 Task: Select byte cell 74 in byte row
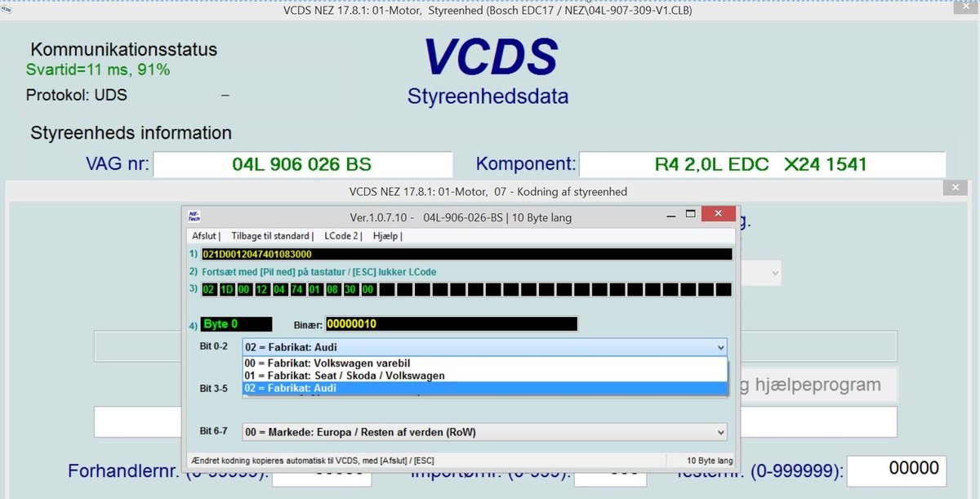[x=297, y=290]
